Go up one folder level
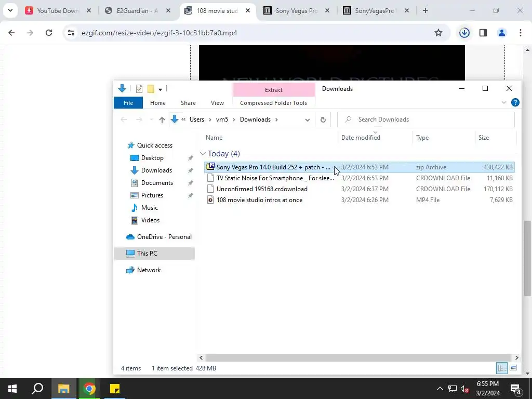 pos(162,119)
